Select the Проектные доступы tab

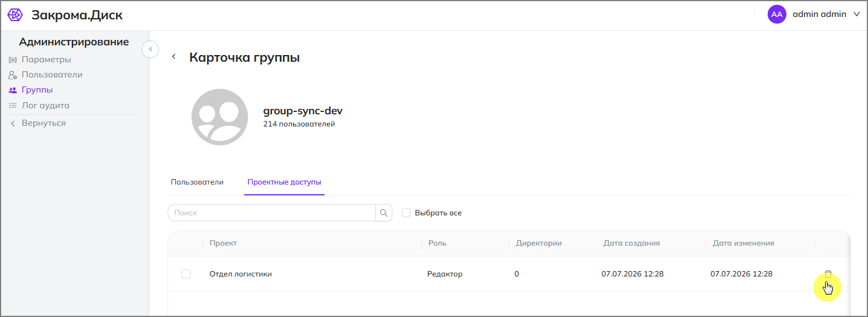(x=284, y=182)
